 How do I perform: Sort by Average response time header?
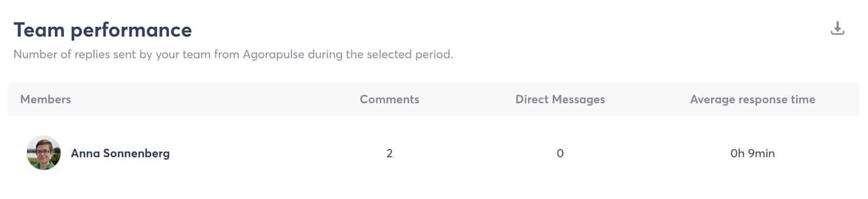(x=752, y=99)
